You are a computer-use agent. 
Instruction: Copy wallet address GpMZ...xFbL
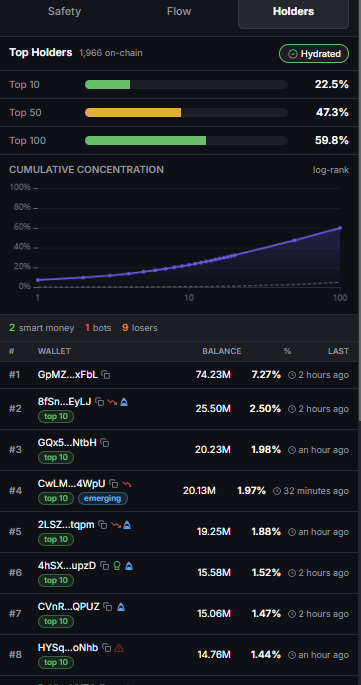106,374
